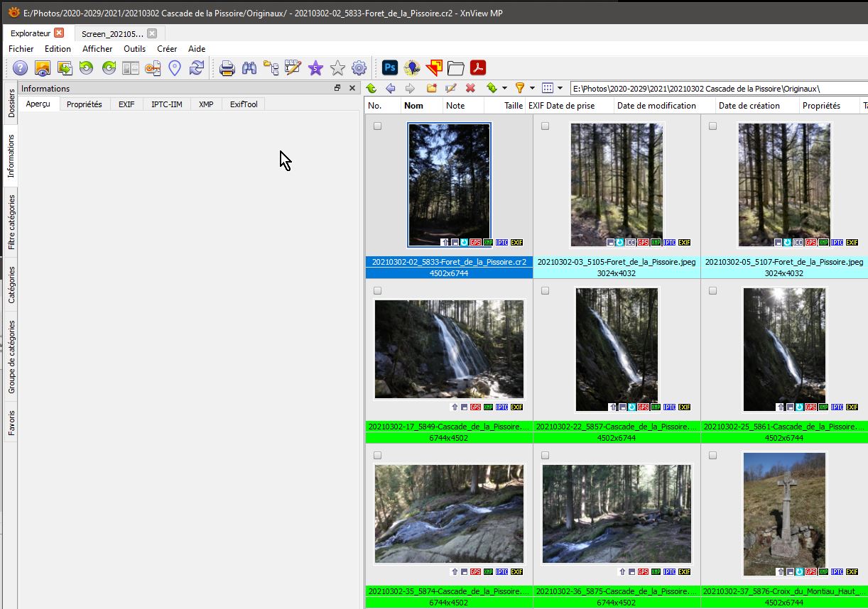Expand the sort order dropdown arrow
This screenshot has width=868, height=609.
point(504,89)
